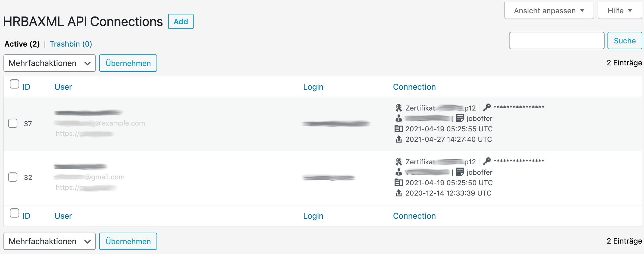644x254 pixels.
Task: Click key icon in row 37 connection
Action: click(487, 107)
